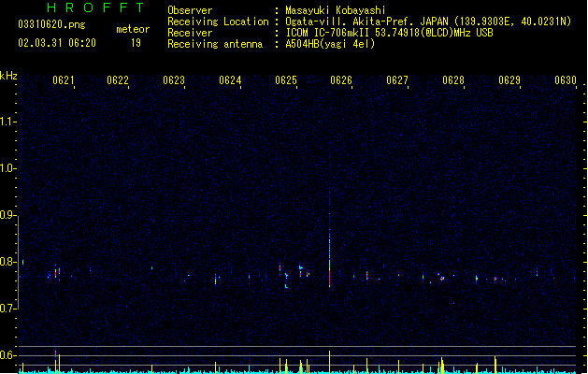Click the kHz axis unit label
This screenshot has width=588, height=374.
tap(8, 76)
